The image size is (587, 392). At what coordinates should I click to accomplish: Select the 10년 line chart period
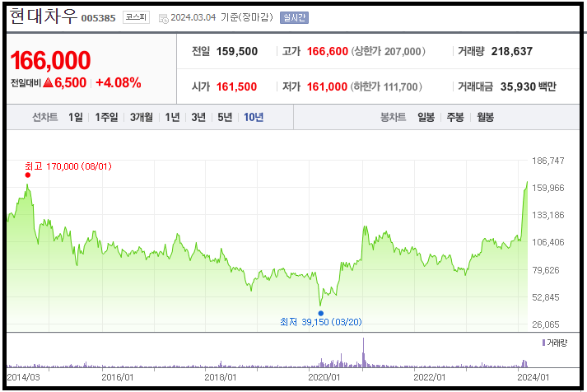pos(254,117)
